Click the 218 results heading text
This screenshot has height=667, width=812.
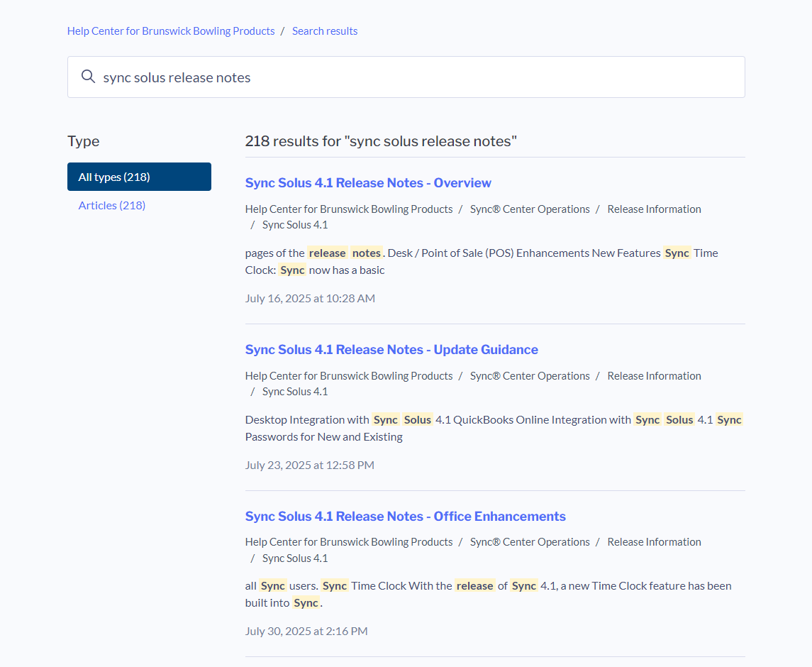(381, 141)
